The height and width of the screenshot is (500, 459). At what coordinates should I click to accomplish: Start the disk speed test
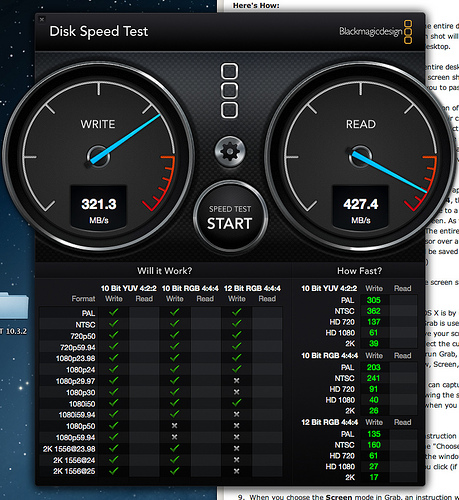(230, 217)
